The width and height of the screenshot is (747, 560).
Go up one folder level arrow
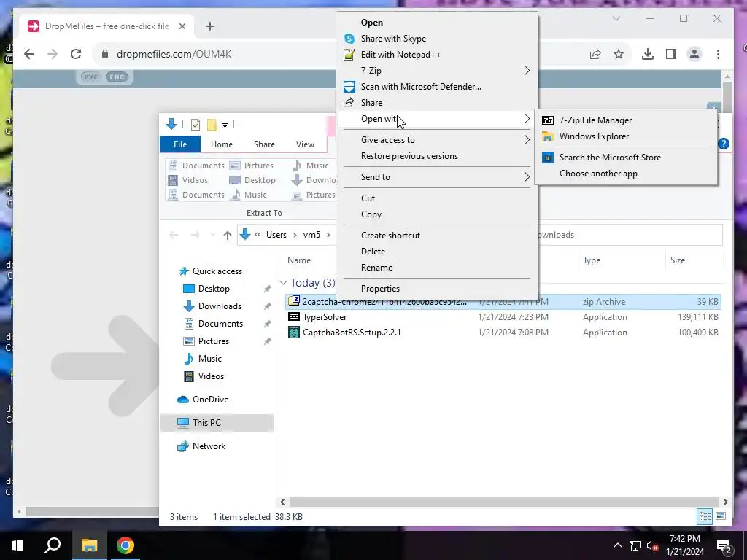click(228, 236)
